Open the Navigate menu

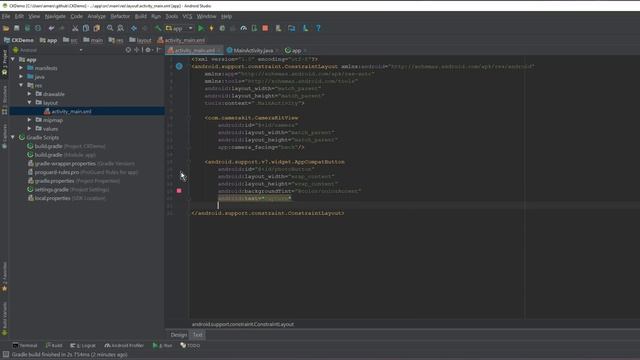(x=55, y=16)
